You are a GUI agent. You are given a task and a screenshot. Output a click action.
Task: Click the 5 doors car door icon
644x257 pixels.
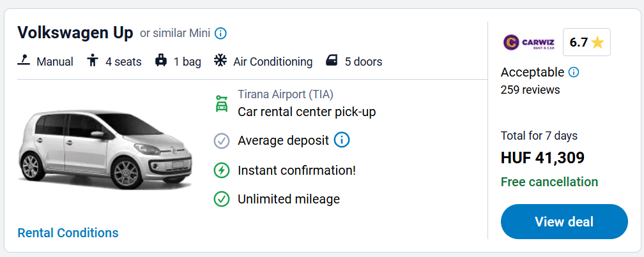tap(332, 61)
